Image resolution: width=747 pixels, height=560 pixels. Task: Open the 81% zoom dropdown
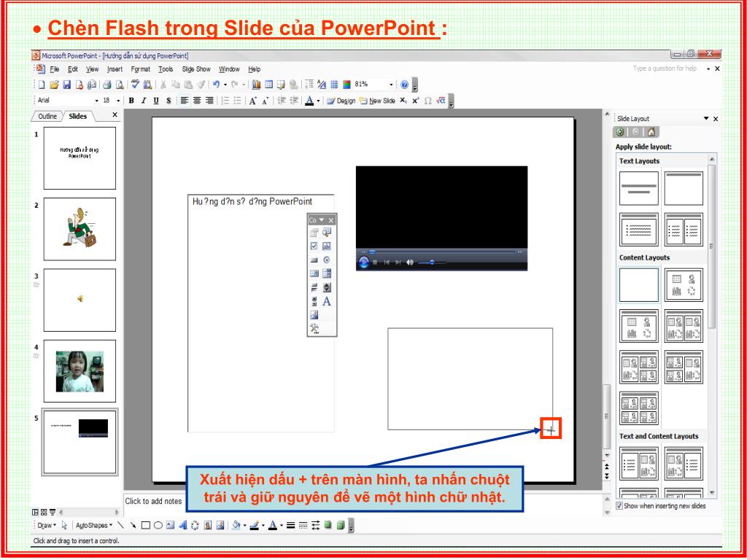click(391, 85)
